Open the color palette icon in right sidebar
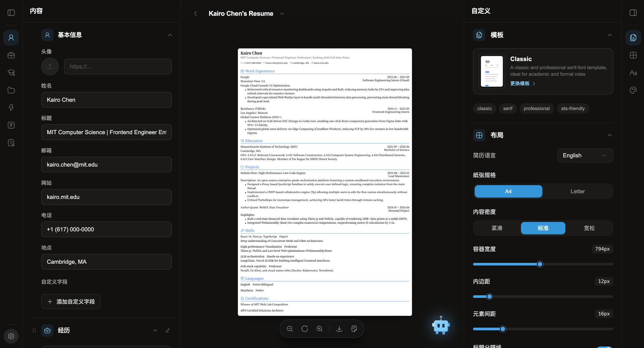The width and height of the screenshot is (644, 348). coord(633,90)
